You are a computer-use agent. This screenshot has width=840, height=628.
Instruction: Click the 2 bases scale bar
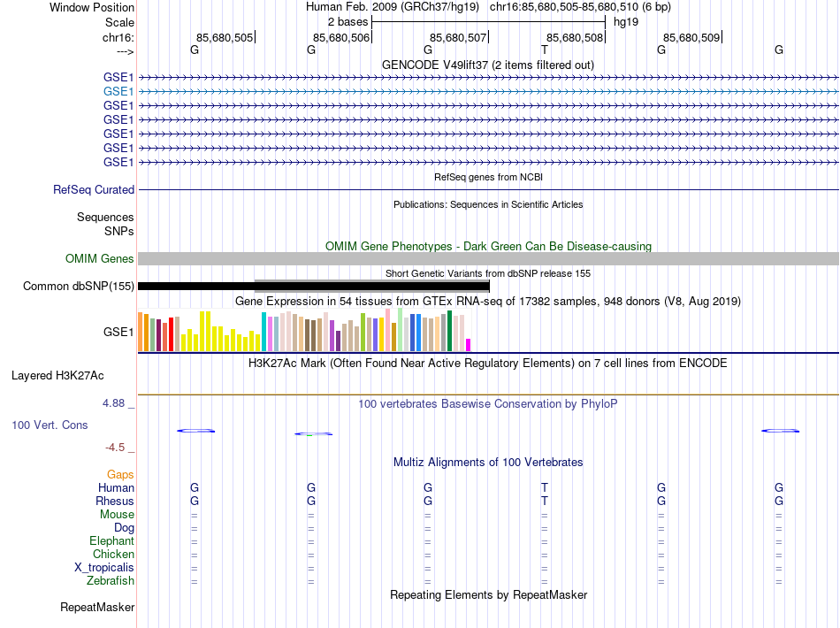coord(489,22)
